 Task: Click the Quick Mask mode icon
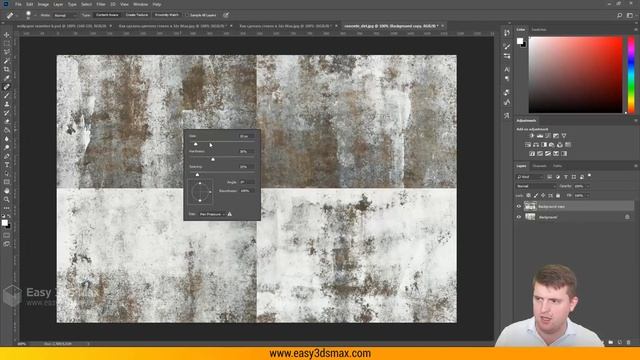coord(7,236)
